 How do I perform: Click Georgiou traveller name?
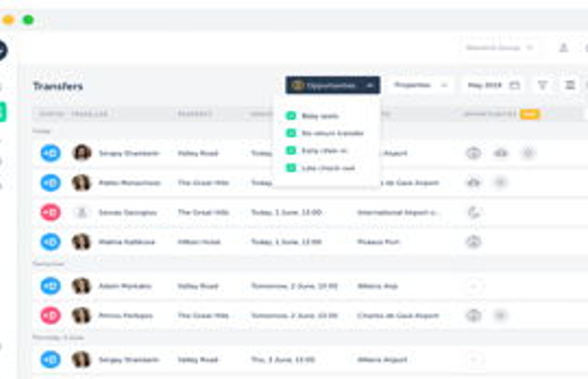(128, 212)
